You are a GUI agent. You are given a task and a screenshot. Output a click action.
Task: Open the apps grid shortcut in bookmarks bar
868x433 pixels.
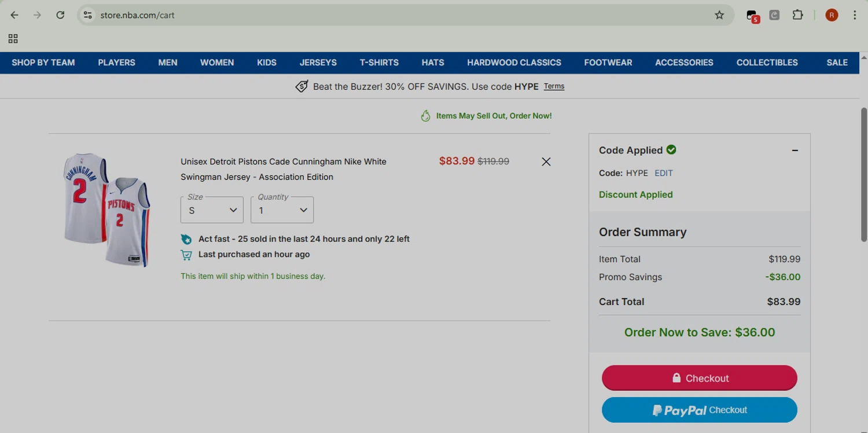tap(13, 39)
